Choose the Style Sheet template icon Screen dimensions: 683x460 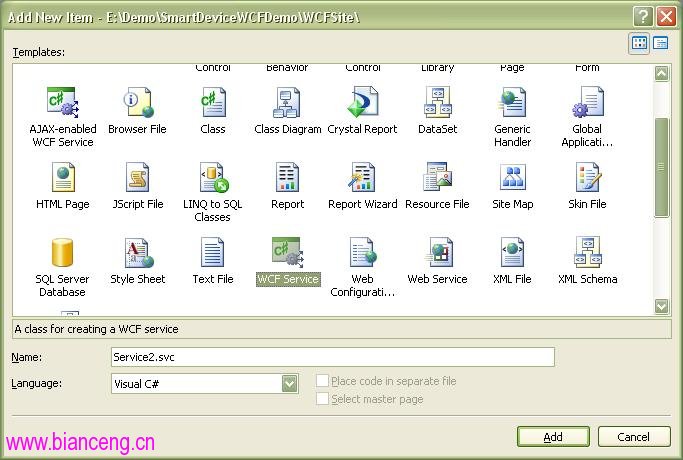(139, 253)
